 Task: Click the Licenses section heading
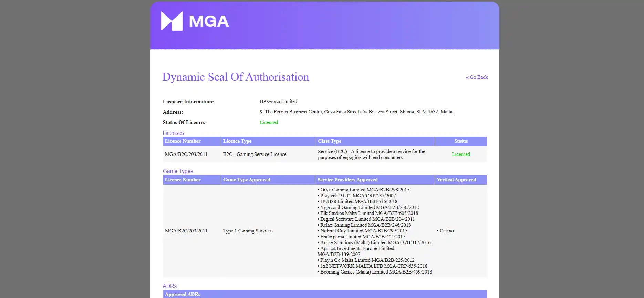[173, 133]
